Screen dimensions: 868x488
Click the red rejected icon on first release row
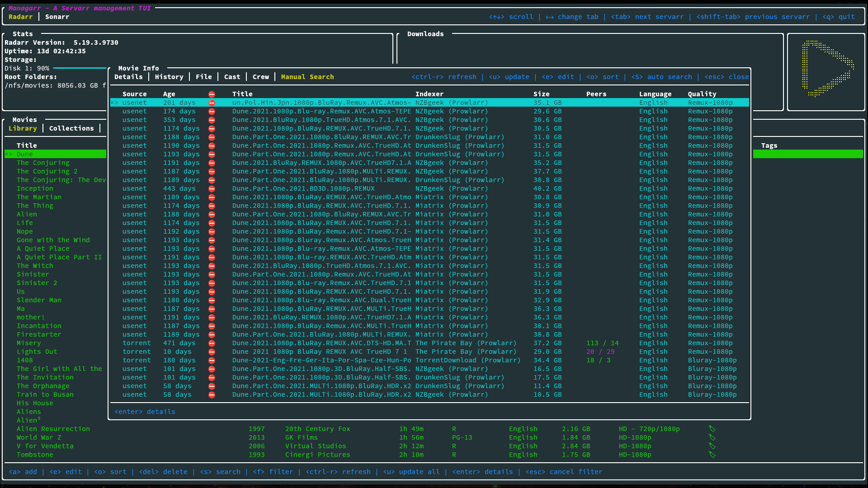[x=212, y=103]
